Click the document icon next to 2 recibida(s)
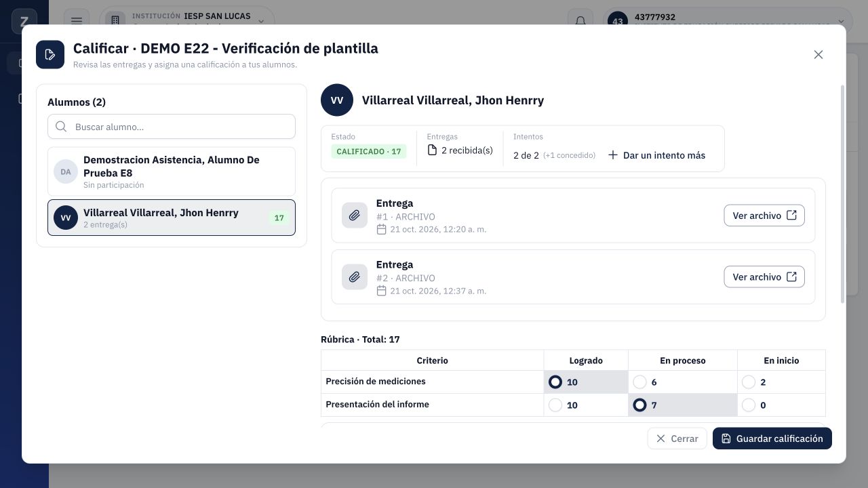The width and height of the screenshot is (868, 488). (432, 150)
